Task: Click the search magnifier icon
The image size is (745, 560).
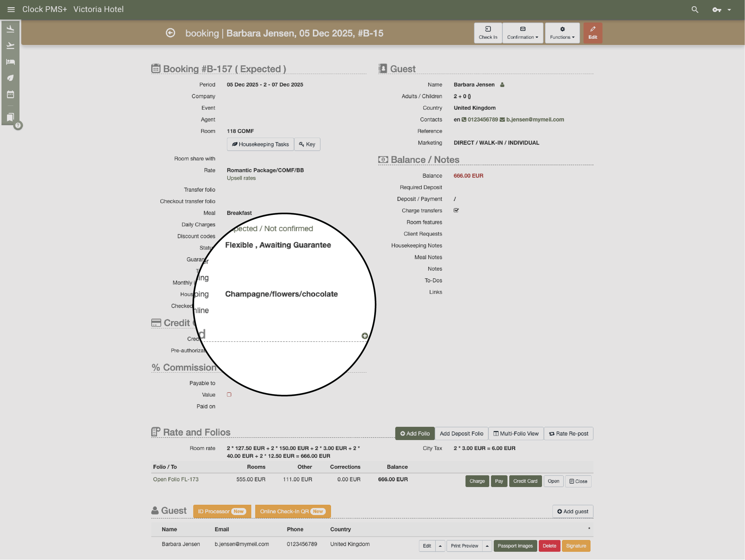Action: 694,9
